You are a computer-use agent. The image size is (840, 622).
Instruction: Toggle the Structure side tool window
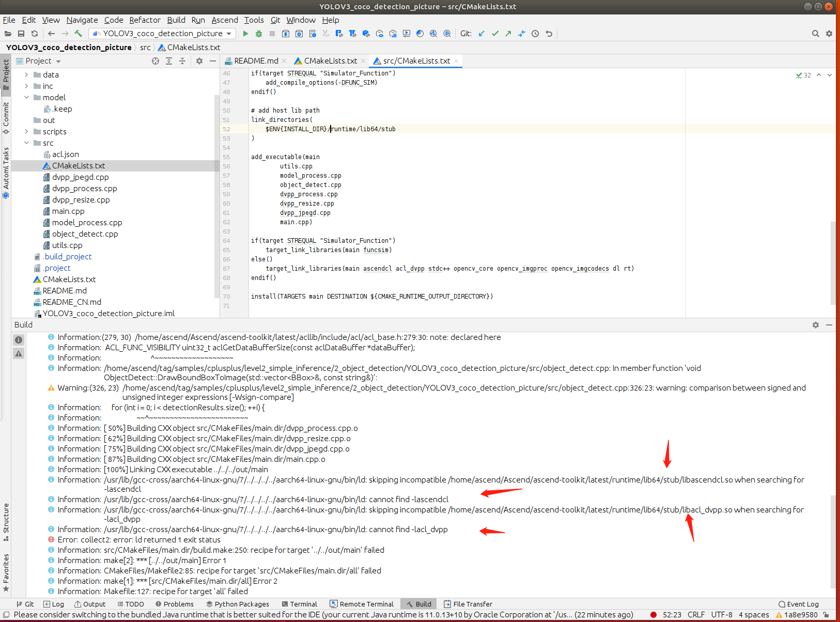(x=6, y=522)
